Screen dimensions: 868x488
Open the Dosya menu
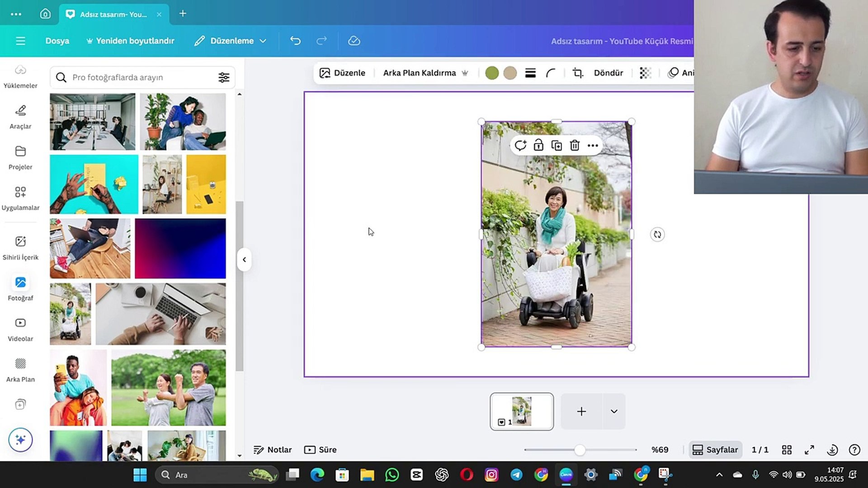coord(57,41)
